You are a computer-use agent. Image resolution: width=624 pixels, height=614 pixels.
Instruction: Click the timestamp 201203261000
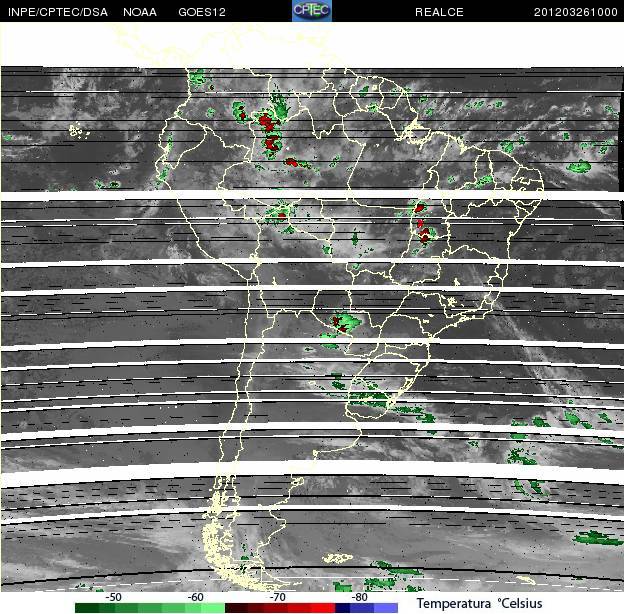click(x=575, y=12)
